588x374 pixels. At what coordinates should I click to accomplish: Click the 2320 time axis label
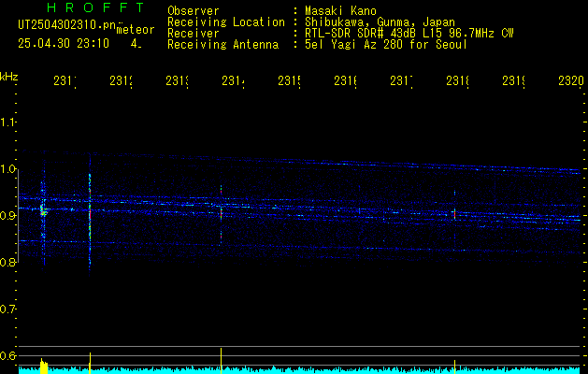coord(571,80)
